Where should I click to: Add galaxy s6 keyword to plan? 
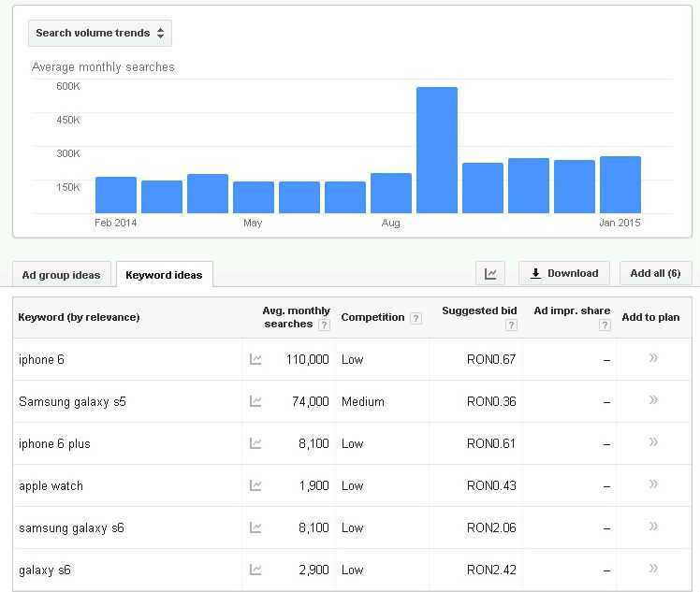[x=653, y=569]
